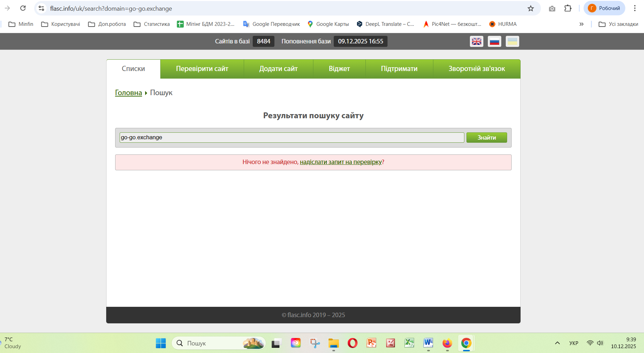Click the 8484 sites counter
The image size is (644, 353).
(x=263, y=41)
